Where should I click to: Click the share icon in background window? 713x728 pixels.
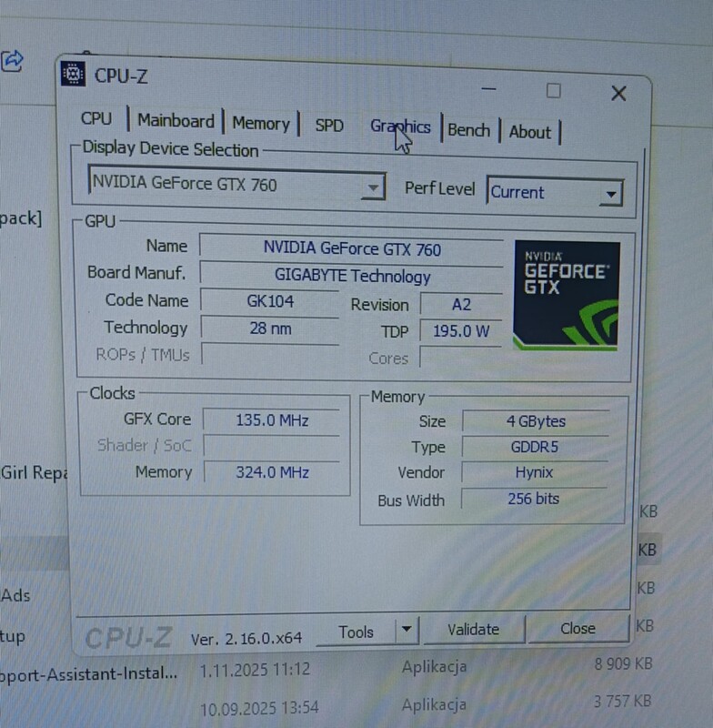[13, 60]
